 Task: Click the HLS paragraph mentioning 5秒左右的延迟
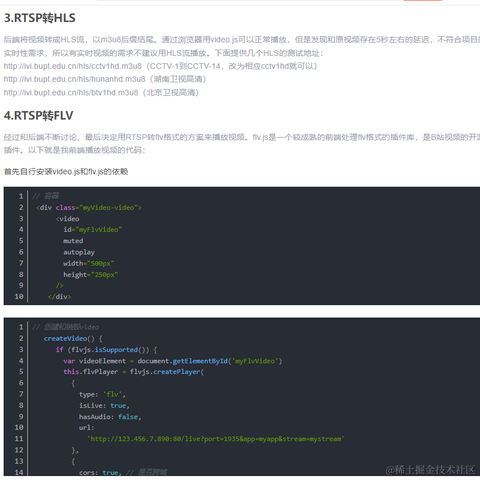(242, 46)
